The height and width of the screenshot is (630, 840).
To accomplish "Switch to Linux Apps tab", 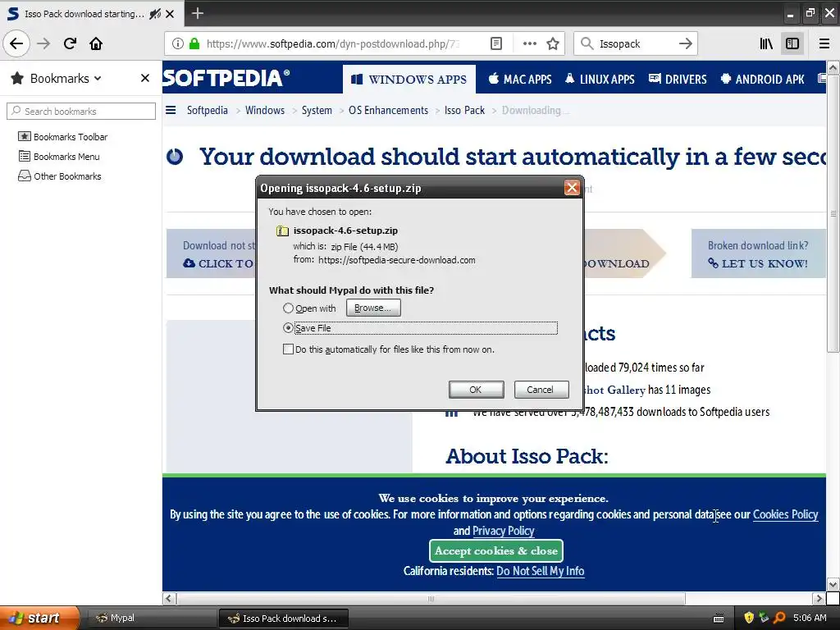I will click(x=600, y=80).
